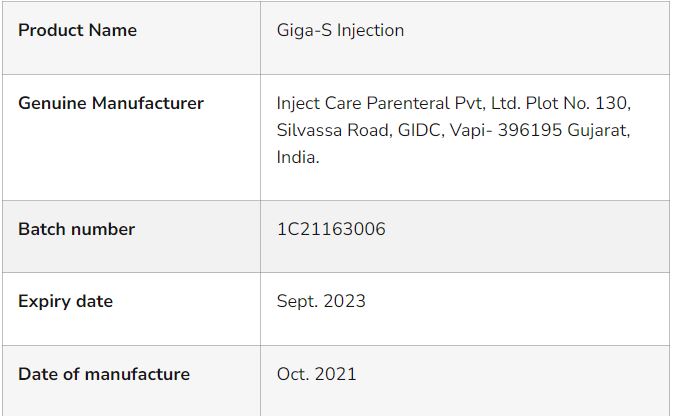Click the Batch number label
Viewport: 673px width, 416px height.
[76, 229]
